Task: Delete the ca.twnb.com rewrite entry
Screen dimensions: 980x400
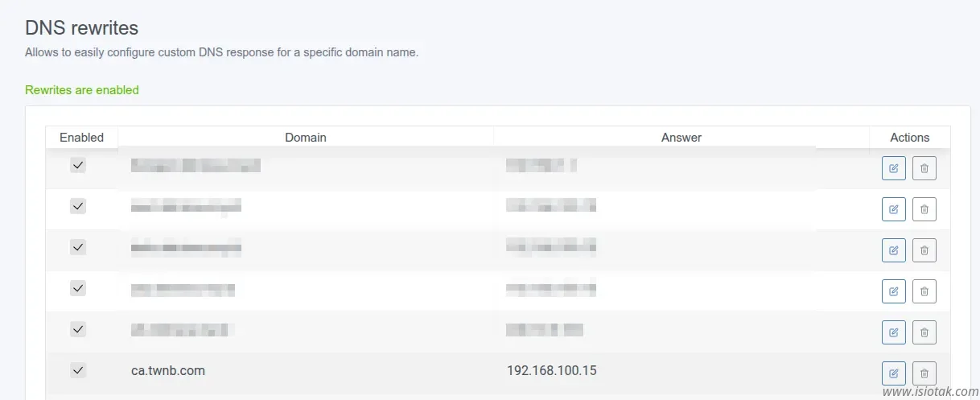Action: point(924,373)
